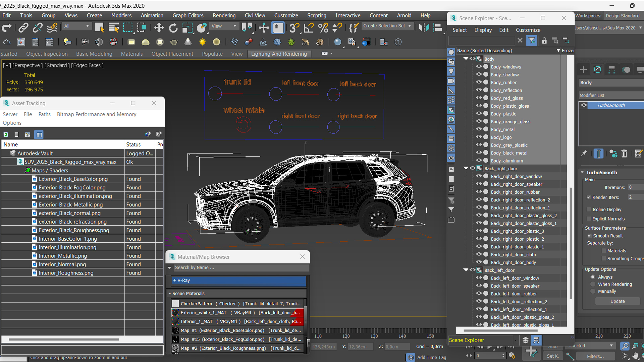Image resolution: width=644 pixels, height=362 pixels.
Task: Hide the Body_logo object
Action: [479, 137]
